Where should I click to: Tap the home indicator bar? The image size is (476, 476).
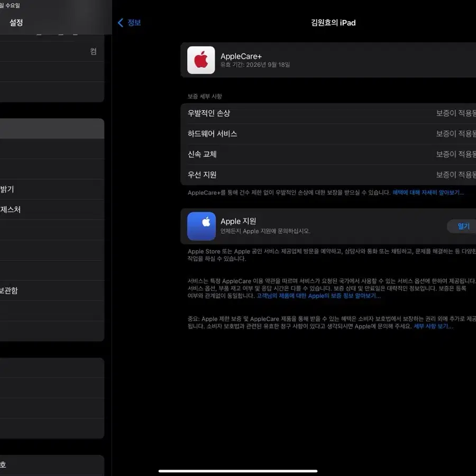(238, 471)
